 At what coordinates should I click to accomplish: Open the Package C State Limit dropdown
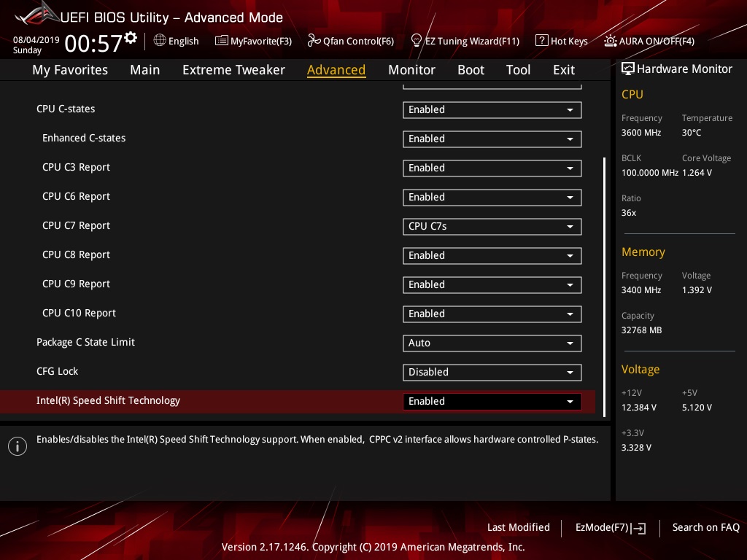(x=492, y=343)
